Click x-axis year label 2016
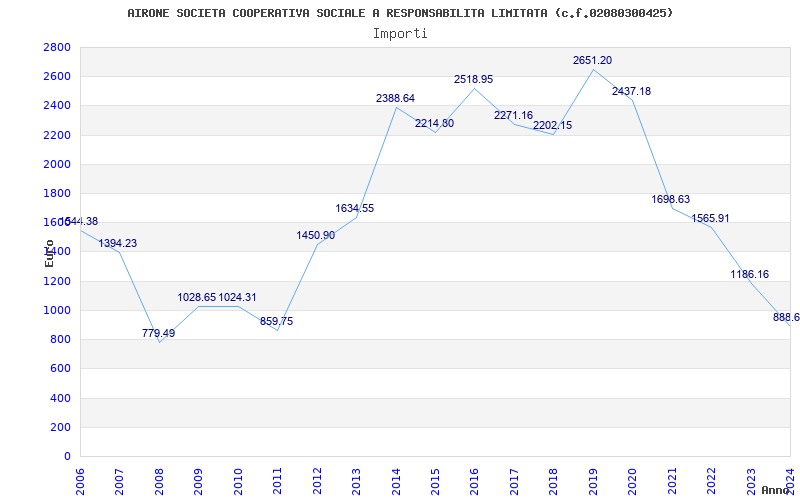 474,481
